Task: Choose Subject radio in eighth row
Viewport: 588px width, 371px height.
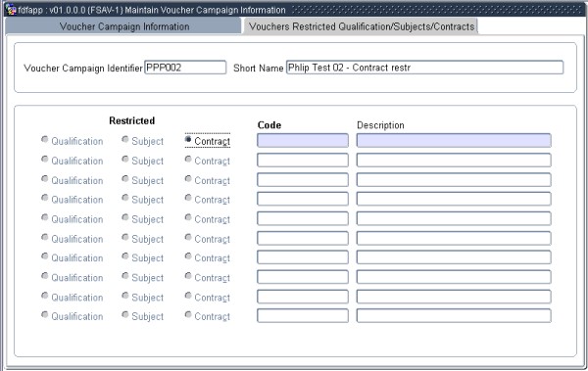Action: click(x=125, y=276)
